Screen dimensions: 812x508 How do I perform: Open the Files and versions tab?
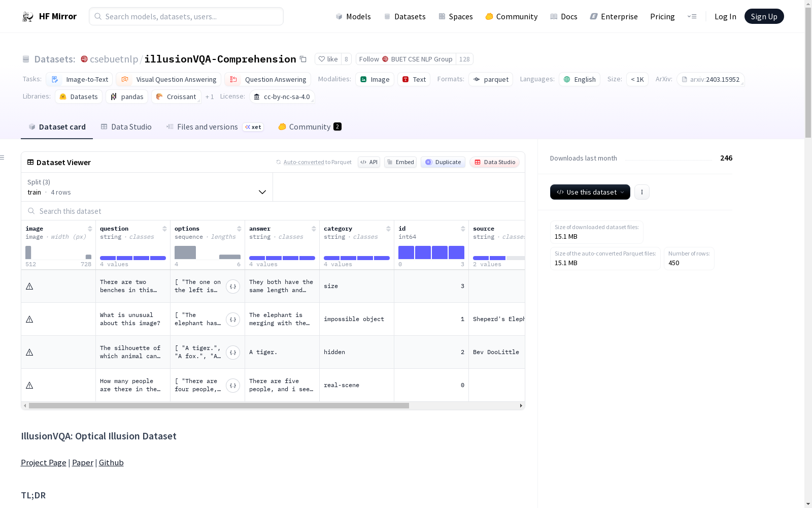click(207, 127)
